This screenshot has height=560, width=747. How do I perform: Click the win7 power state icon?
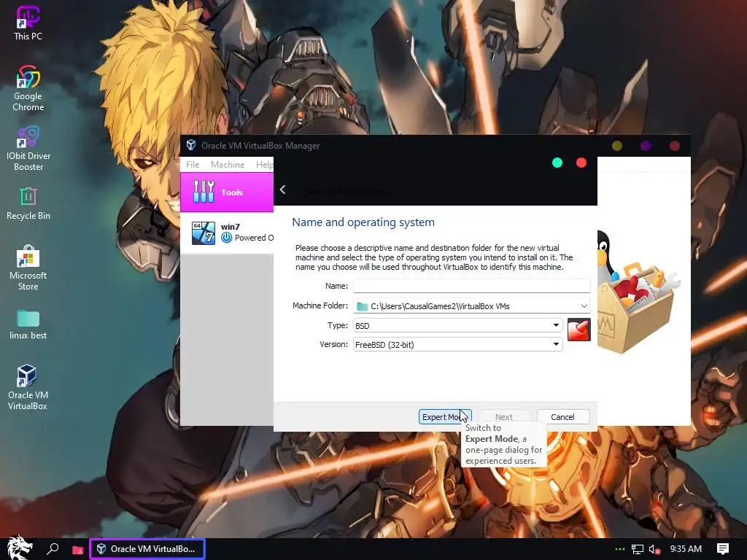[x=227, y=237]
